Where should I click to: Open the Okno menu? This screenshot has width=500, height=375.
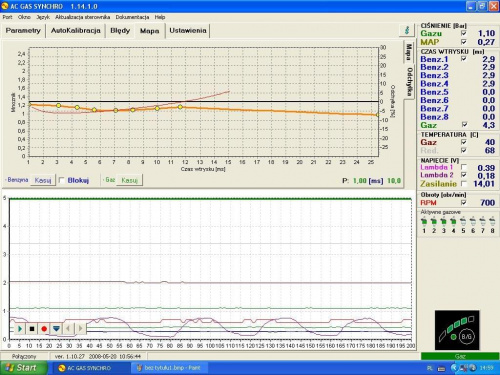(24, 17)
